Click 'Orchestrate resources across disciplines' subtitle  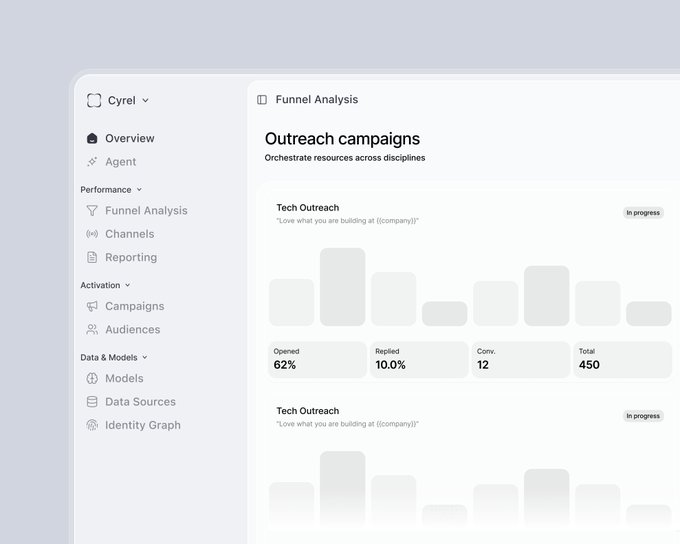(x=345, y=158)
